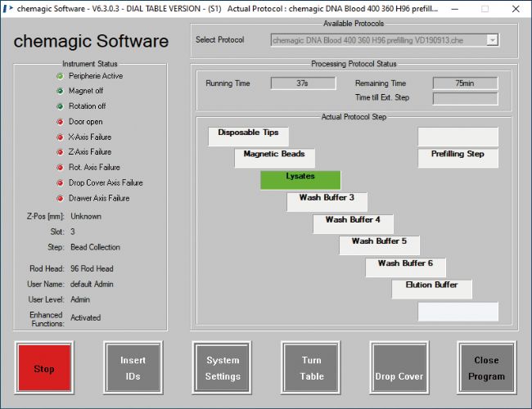This screenshot has width=532, height=409.
Task: Click the 'Instrument Status' group title
Action: (90, 64)
